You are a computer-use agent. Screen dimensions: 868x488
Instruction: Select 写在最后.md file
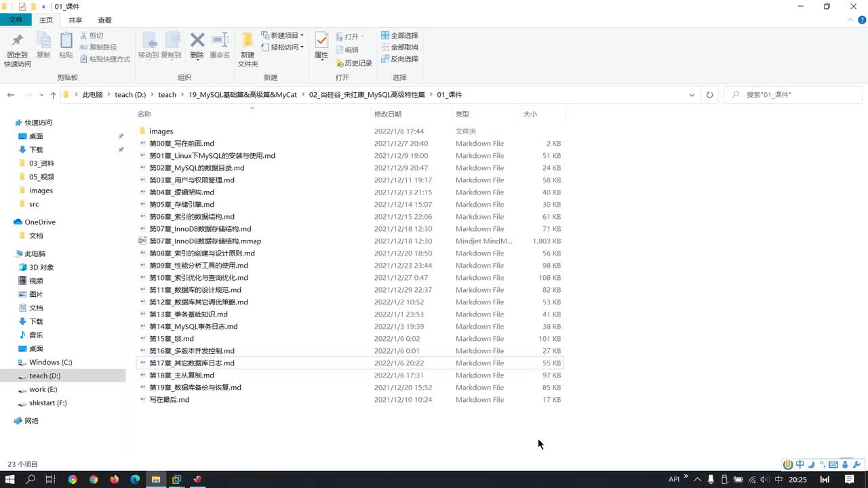coord(169,400)
